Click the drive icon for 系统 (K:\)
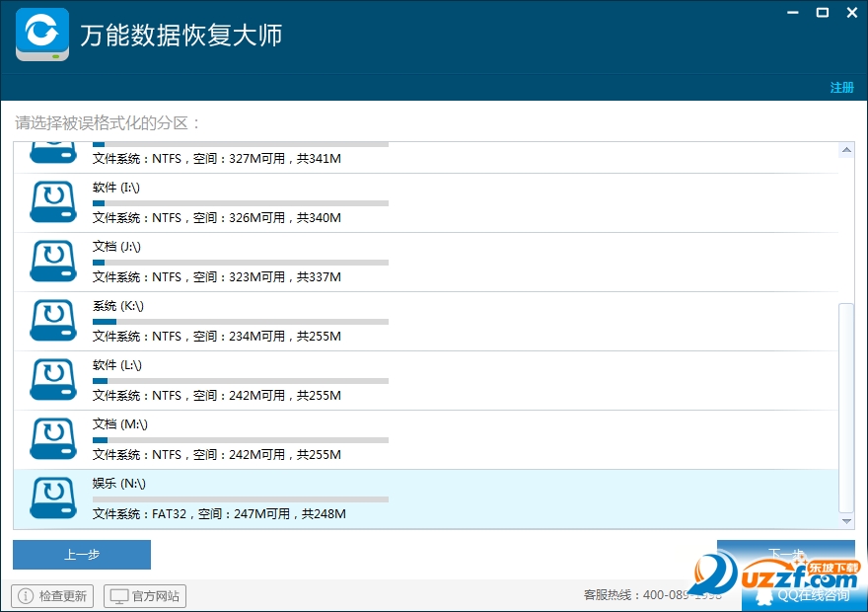Screen dimensions: 868x612 click(53, 321)
